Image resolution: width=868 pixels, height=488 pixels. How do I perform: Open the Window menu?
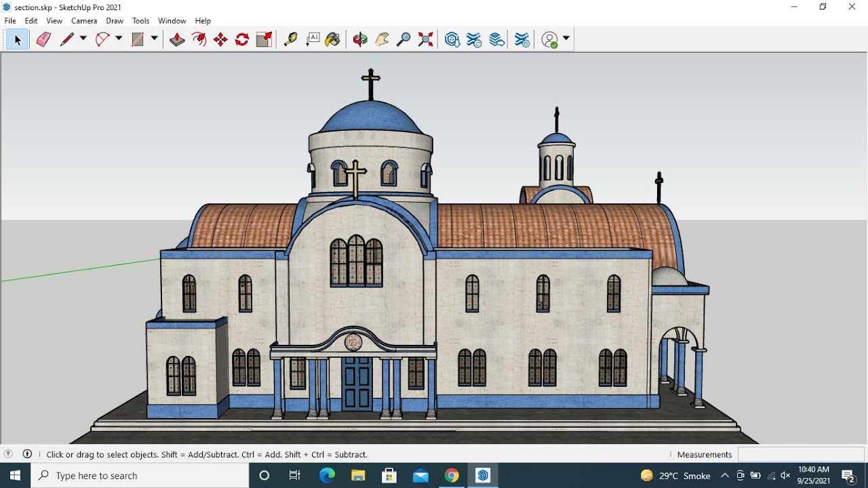tap(172, 21)
